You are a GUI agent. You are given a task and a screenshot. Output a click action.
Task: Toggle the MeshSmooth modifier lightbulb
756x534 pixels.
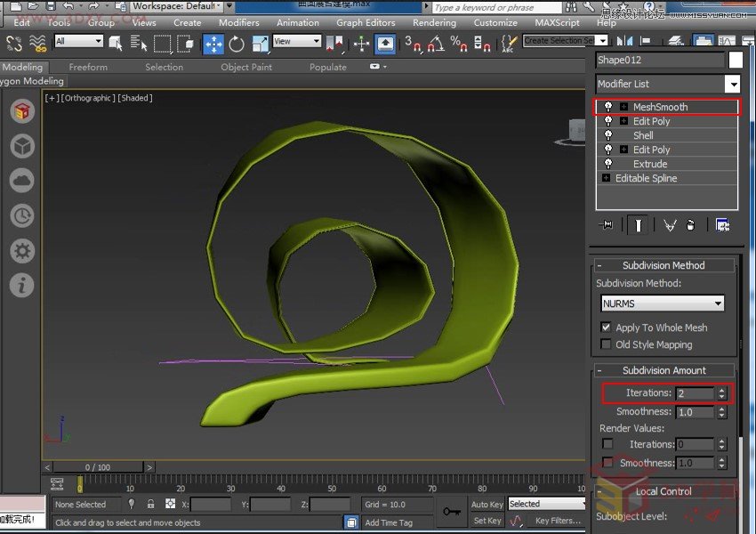tap(608, 107)
